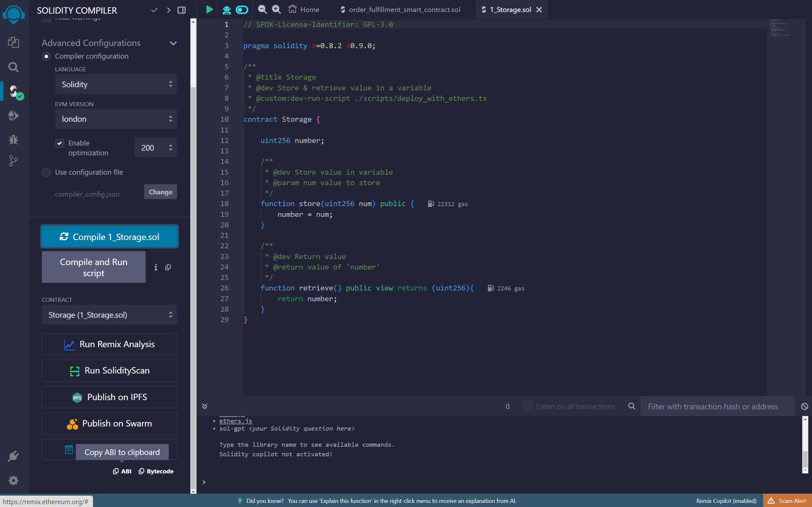Open the File explorer panel
Screen dimensions: 812x507
(x=13, y=42)
